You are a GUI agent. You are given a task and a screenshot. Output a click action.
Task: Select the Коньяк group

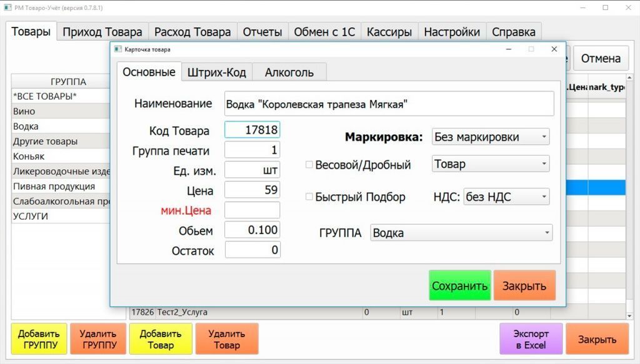pyautogui.click(x=61, y=156)
